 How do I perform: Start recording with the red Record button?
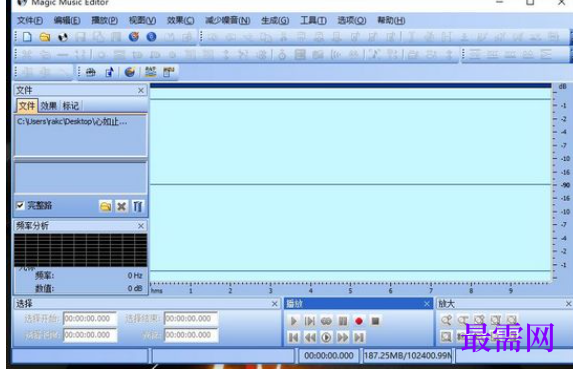[359, 321]
